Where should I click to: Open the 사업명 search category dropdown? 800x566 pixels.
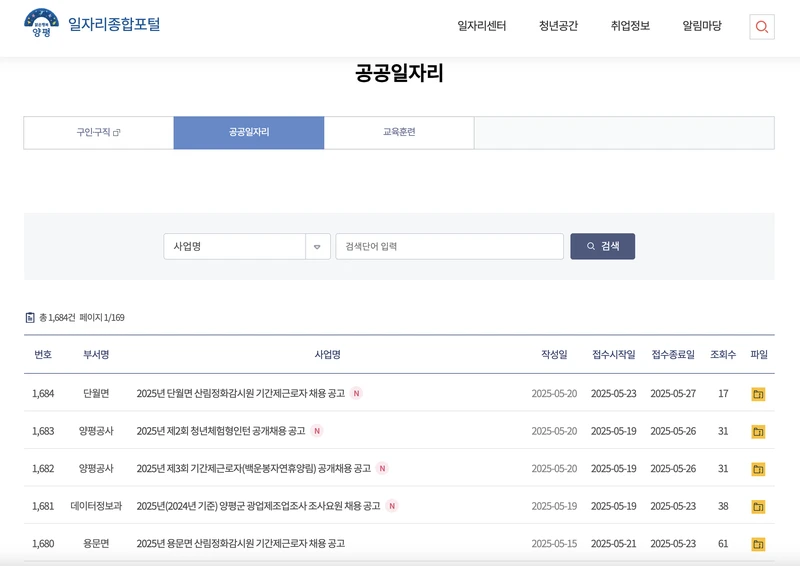[247, 247]
